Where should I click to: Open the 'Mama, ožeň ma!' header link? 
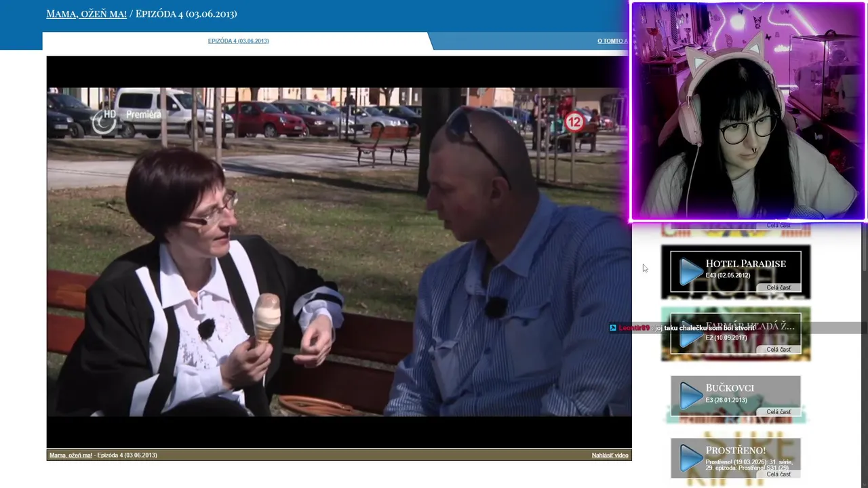pyautogui.click(x=86, y=14)
